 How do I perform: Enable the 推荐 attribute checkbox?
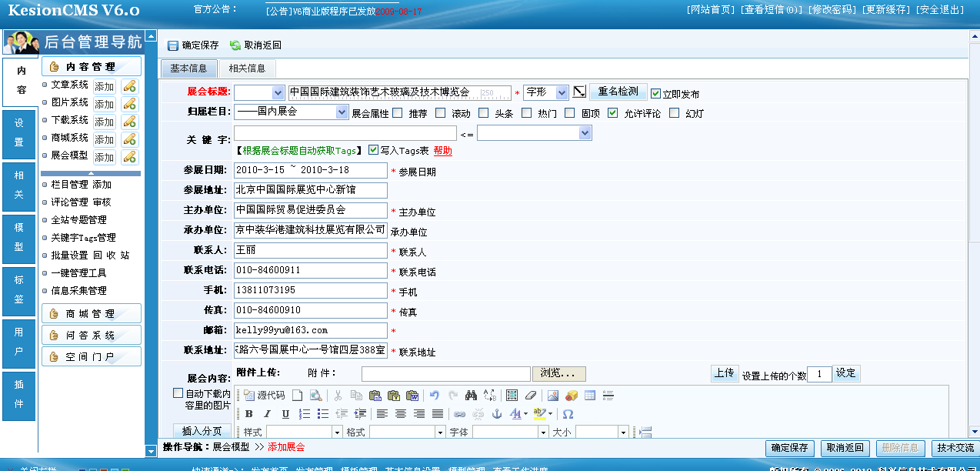[x=398, y=113]
